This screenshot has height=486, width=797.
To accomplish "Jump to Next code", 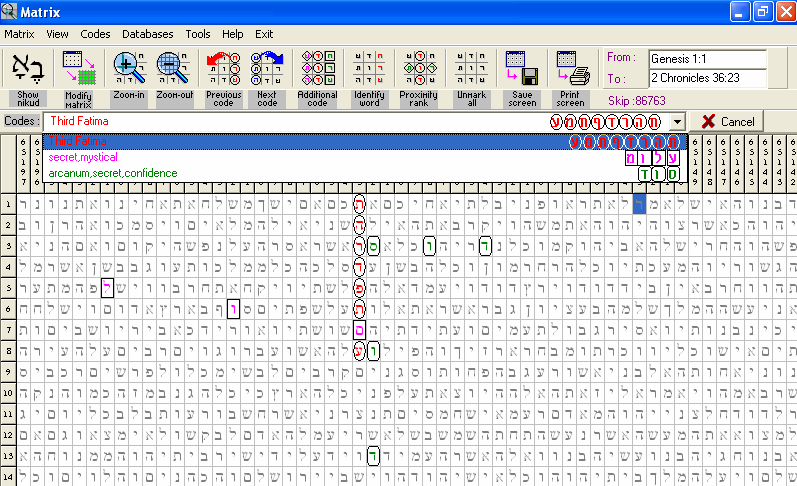I will (x=267, y=68).
